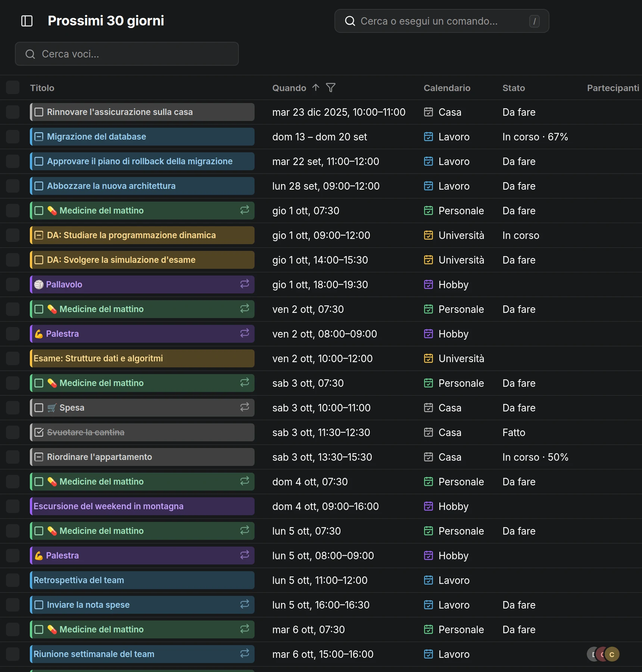
Task: Focus the Cerca voci search field
Action: coord(127,54)
